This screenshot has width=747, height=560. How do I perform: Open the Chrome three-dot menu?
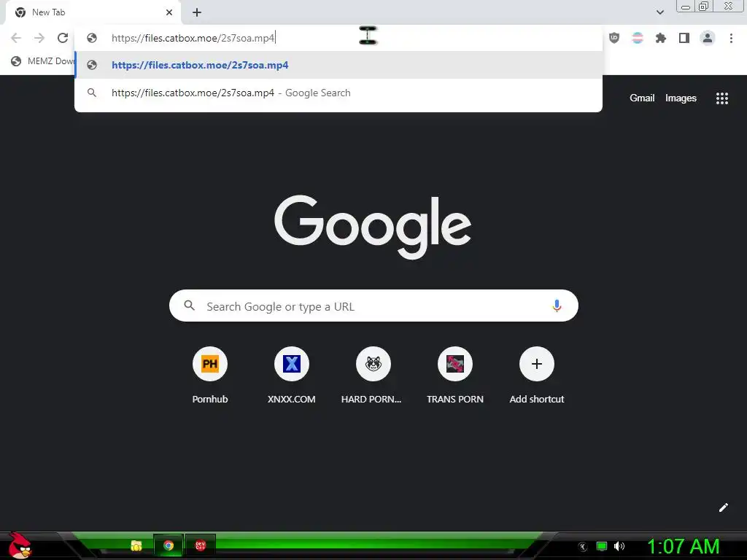[x=731, y=38]
